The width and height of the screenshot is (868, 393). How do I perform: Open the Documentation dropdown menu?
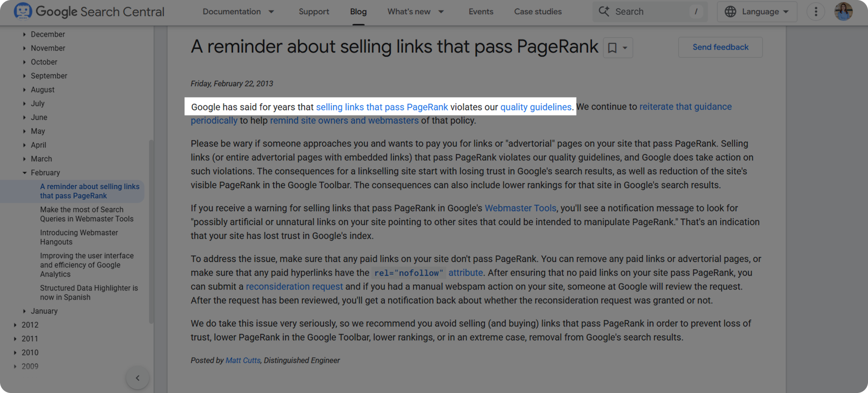pos(238,12)
